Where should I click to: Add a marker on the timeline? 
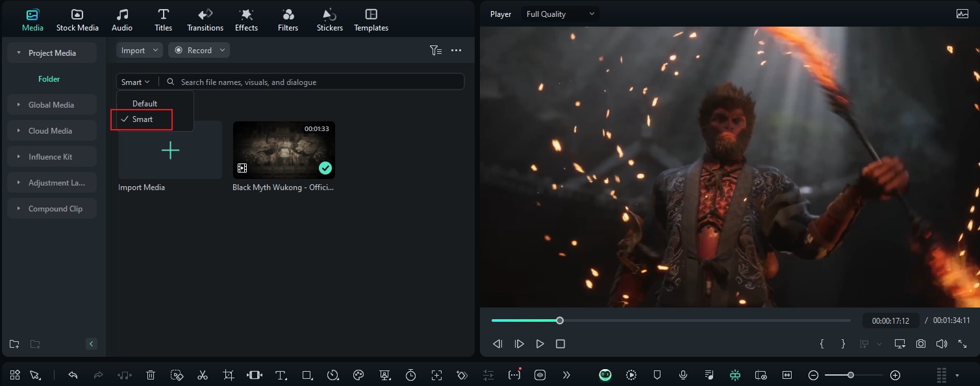pyautogui.click(x=657, y=375)
